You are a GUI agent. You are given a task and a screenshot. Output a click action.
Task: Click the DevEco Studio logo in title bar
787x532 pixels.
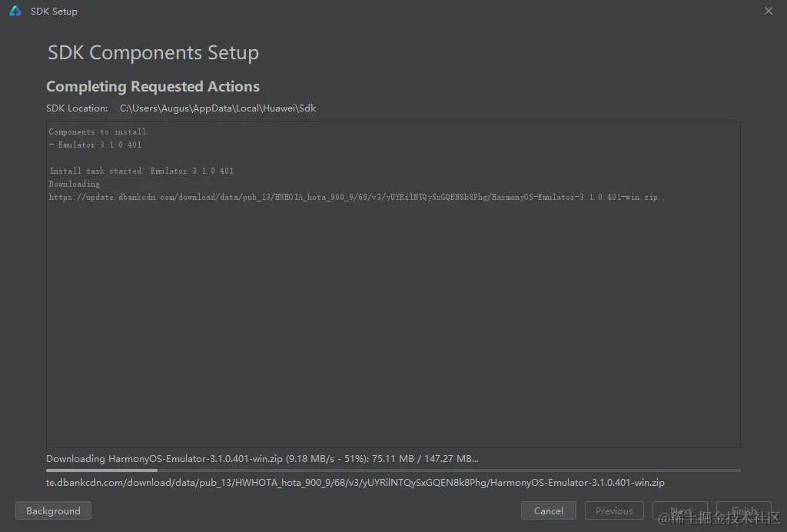15,11
